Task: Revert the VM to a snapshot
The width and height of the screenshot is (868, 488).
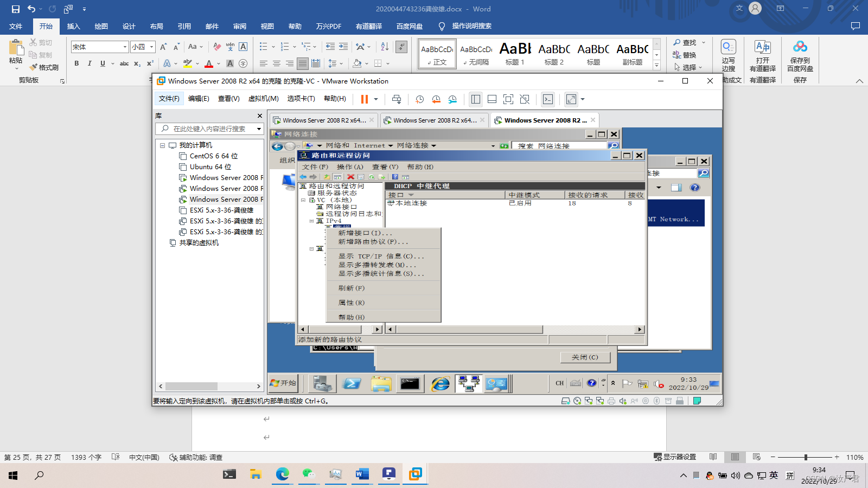Action: click(436, 99)
